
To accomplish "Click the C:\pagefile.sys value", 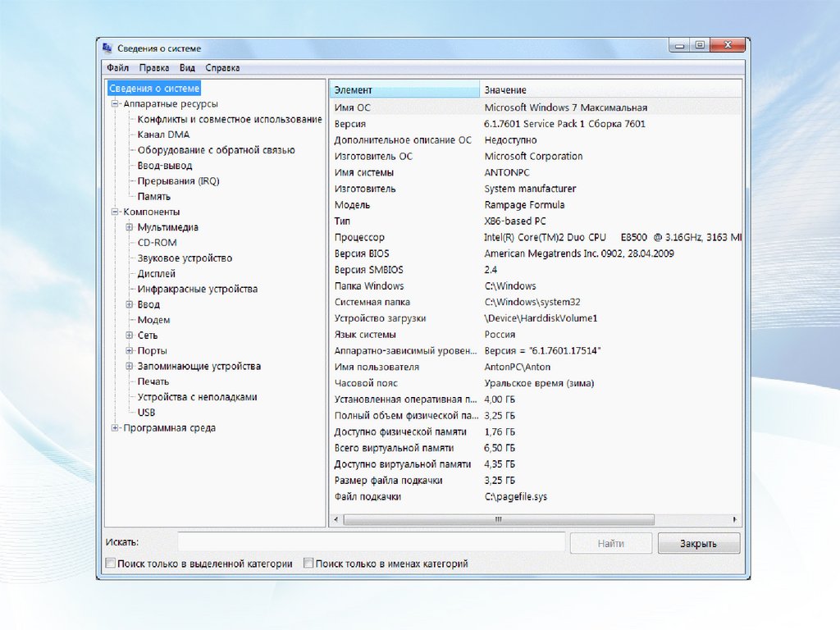I will click(516, 496).
